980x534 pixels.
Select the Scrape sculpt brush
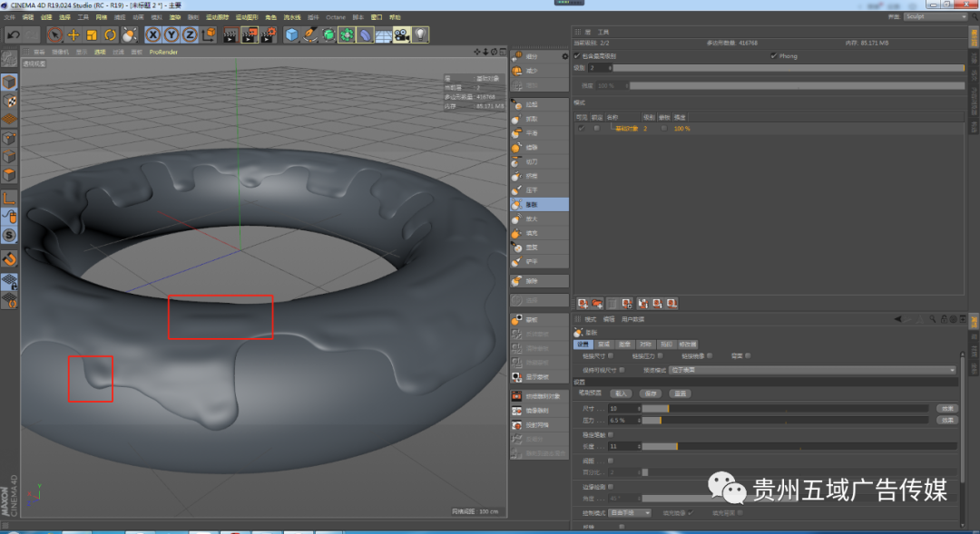[539, 262]
